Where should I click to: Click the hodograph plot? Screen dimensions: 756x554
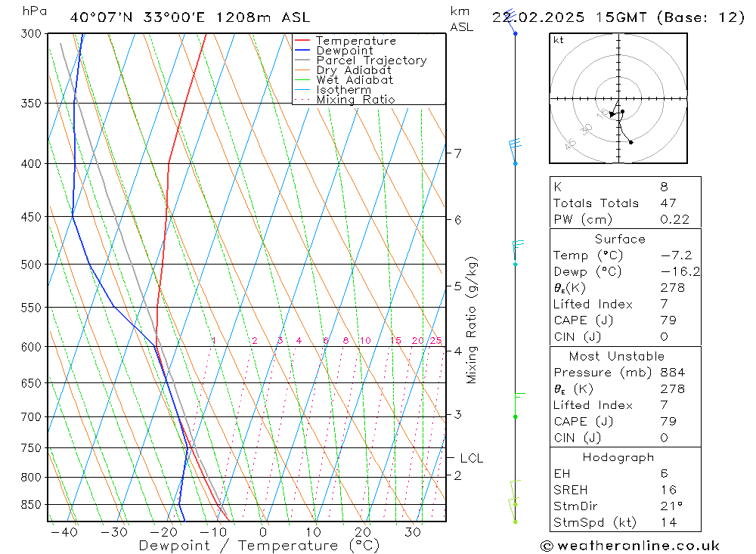click(x=618, y=98)
